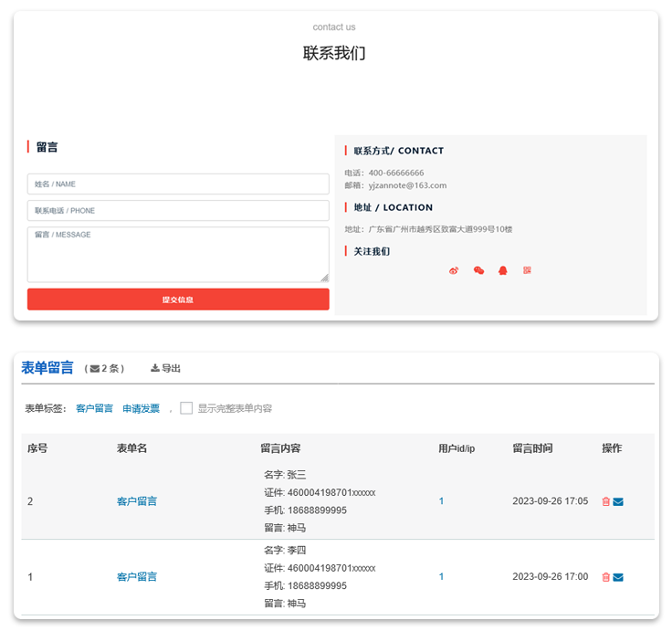This screenshot has width=672, height=631.
Task: Open the WeChat social icon
Action: coord(478,270)
